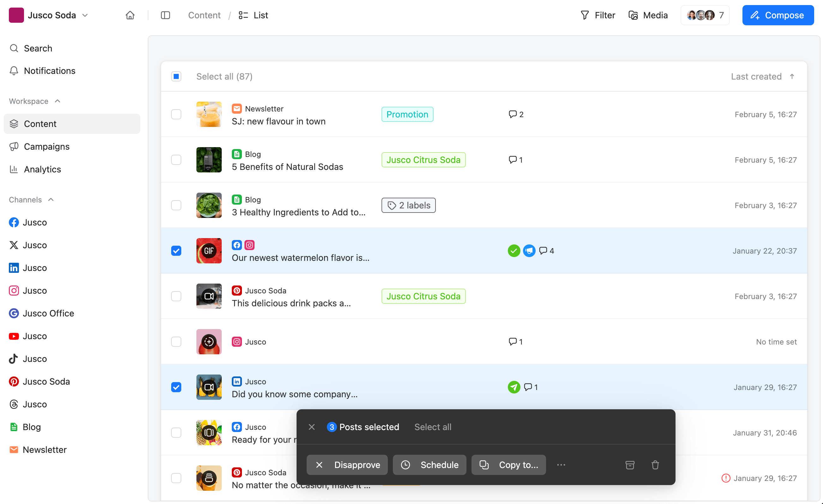Toggle the Select all (87) checkbox
Screen dimensions: 823x504
coord(176,76)
